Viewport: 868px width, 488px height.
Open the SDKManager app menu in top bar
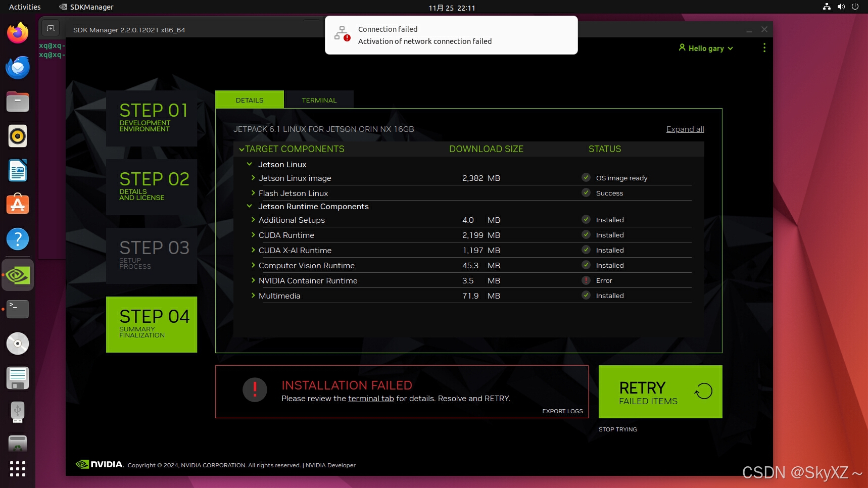86,7
